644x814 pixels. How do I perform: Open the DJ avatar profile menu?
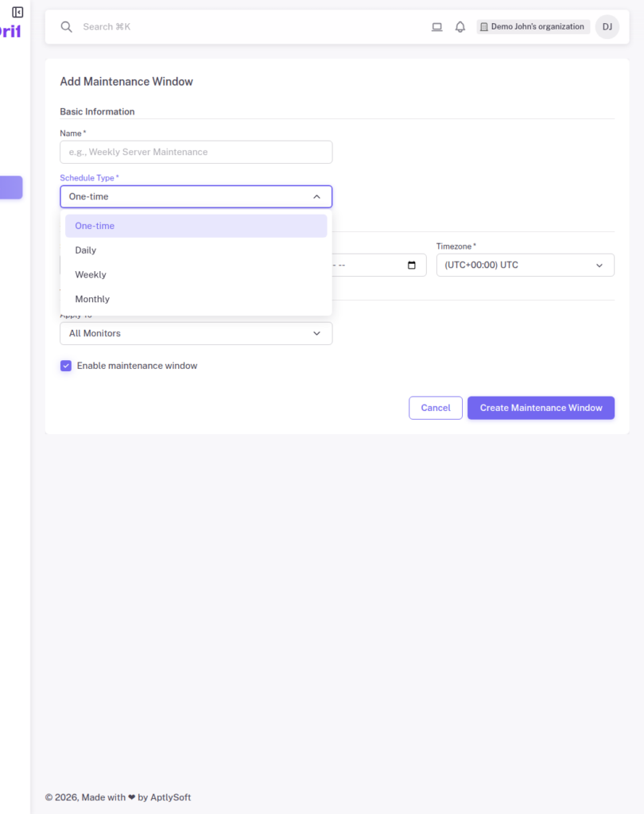coord(607,26)
